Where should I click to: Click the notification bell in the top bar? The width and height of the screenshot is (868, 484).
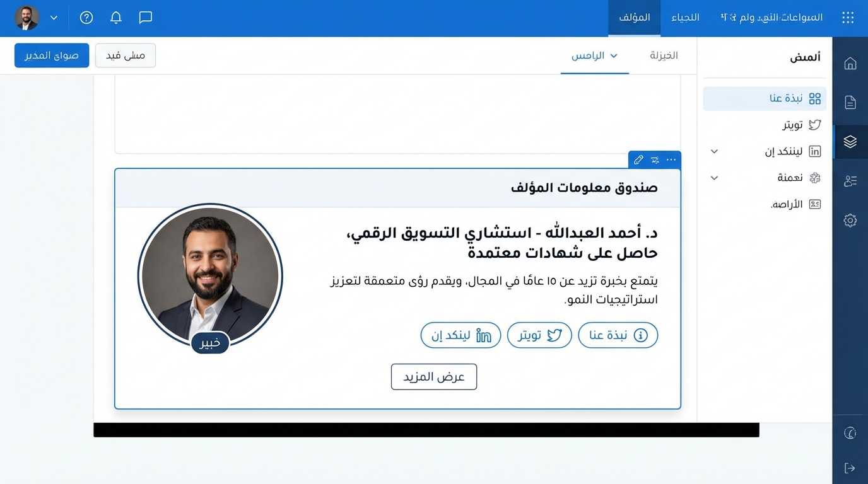(116, 17)
